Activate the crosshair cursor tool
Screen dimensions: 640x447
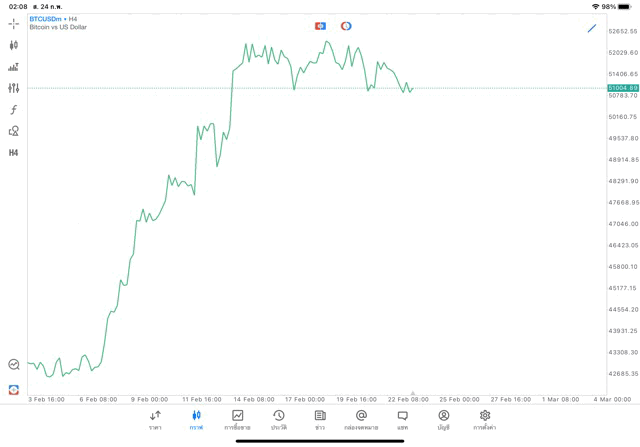[14, 23]
